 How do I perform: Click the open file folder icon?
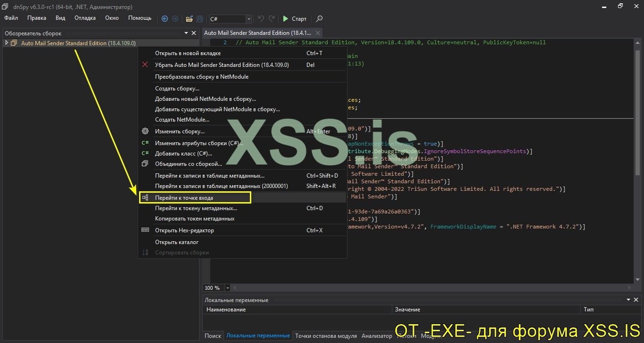click(189, 19)
